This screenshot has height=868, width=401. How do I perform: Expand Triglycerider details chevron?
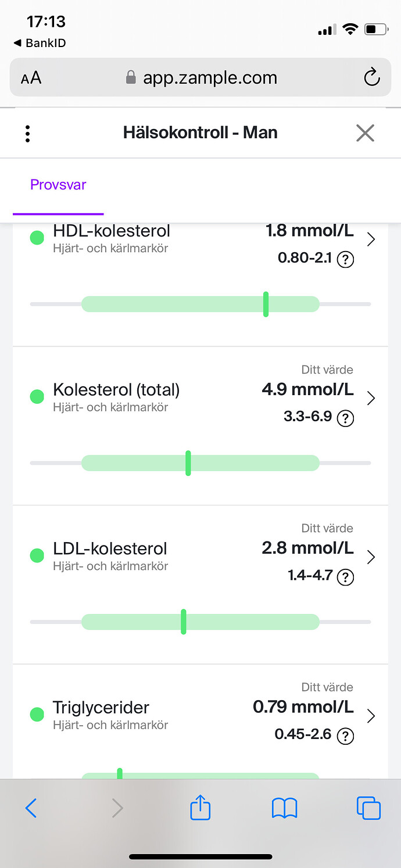pyautogui.click(x=371, y=716)
